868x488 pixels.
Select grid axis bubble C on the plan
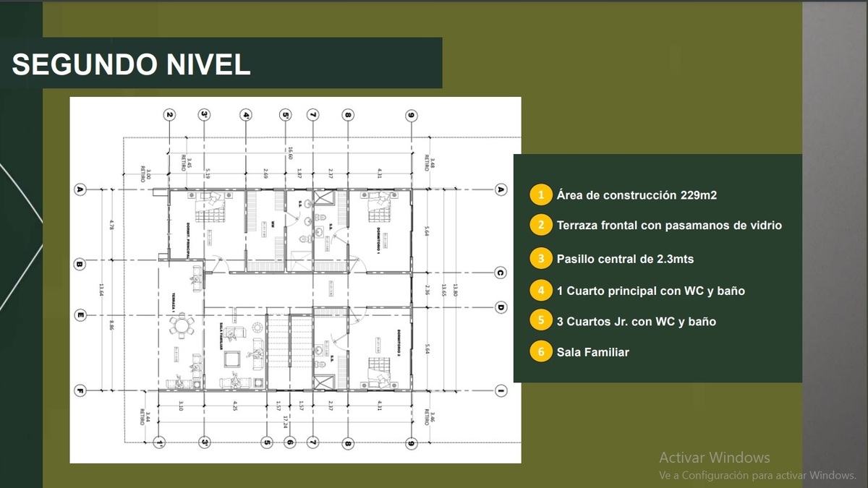click(501, 273)
